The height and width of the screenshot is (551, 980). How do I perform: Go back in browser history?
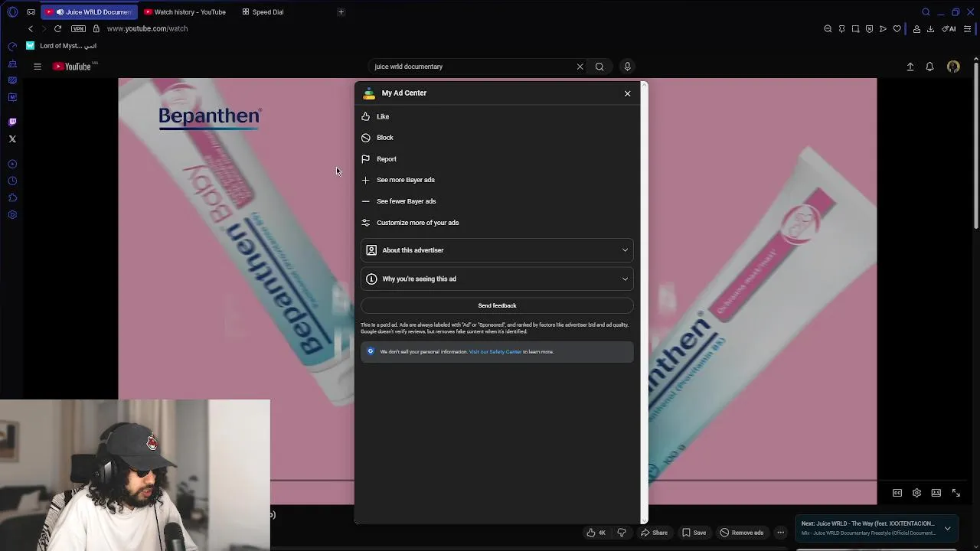point(31,29)
